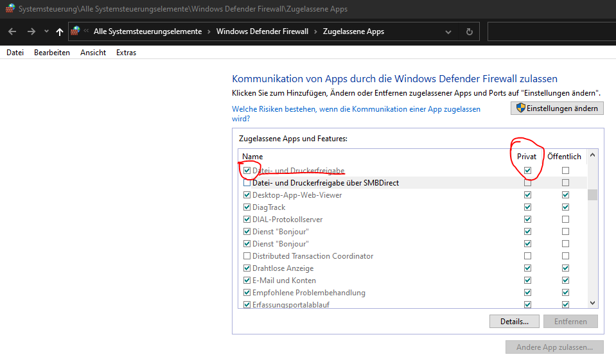
Task: Open the Extras menu
Action: [126, 53]
